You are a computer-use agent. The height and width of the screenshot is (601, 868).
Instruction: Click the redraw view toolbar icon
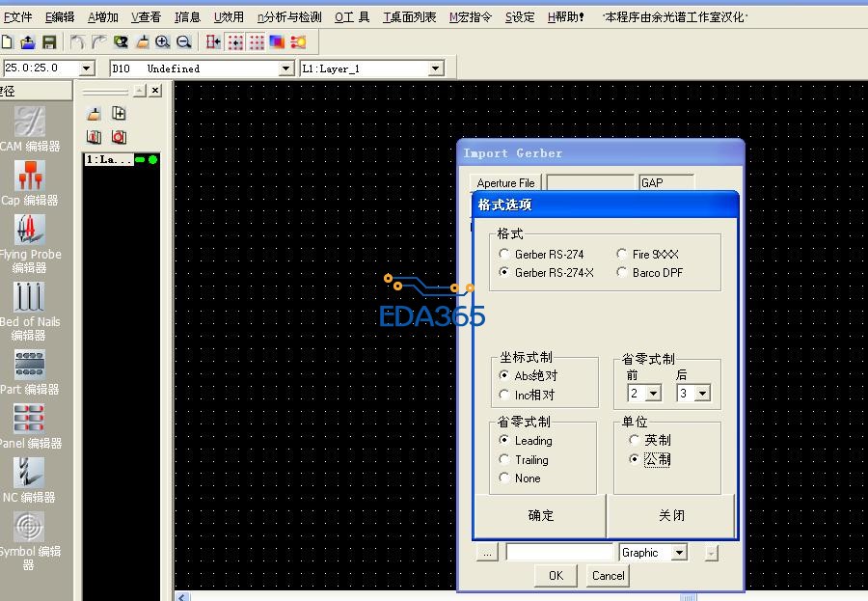[121, 42]
